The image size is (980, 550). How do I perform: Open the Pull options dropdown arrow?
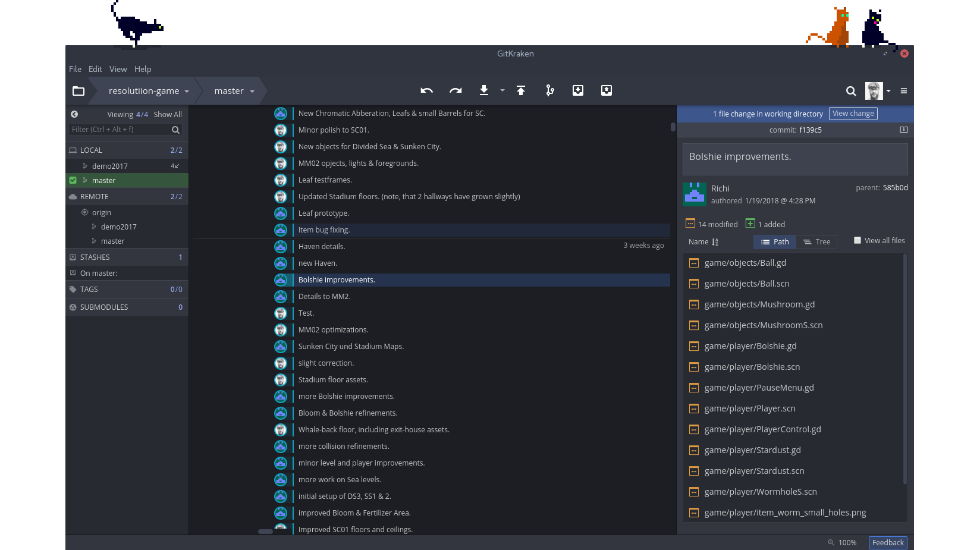(x=502, y=90)
